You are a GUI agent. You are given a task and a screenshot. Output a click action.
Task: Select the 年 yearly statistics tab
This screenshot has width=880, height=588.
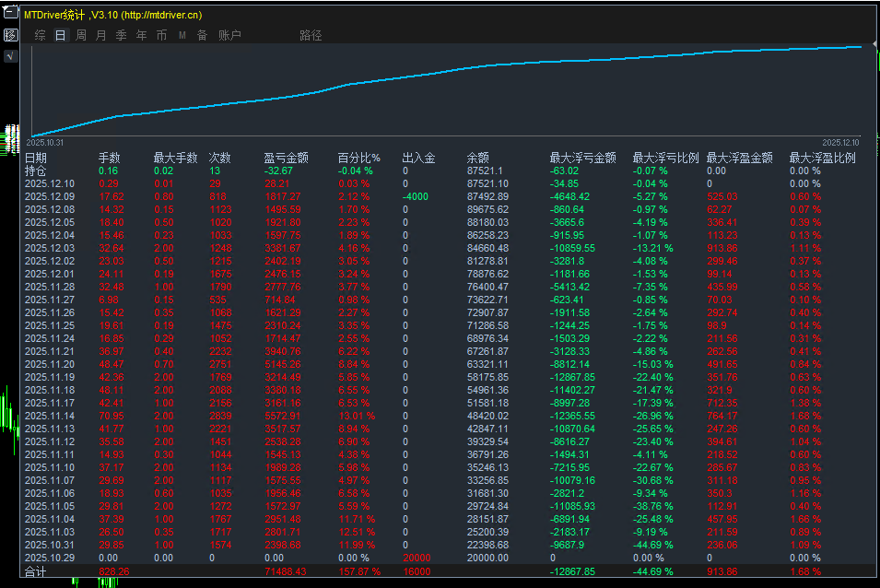[x=141, y=35]
